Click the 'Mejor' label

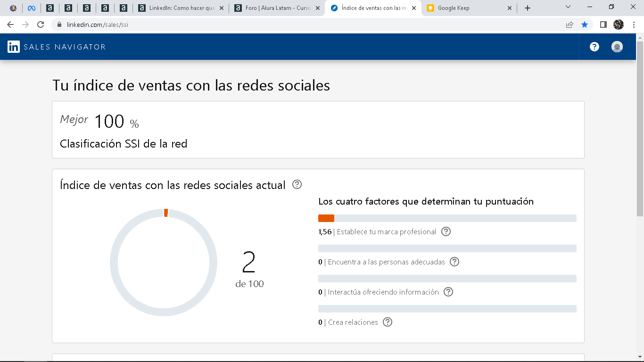tap(74, 120)
